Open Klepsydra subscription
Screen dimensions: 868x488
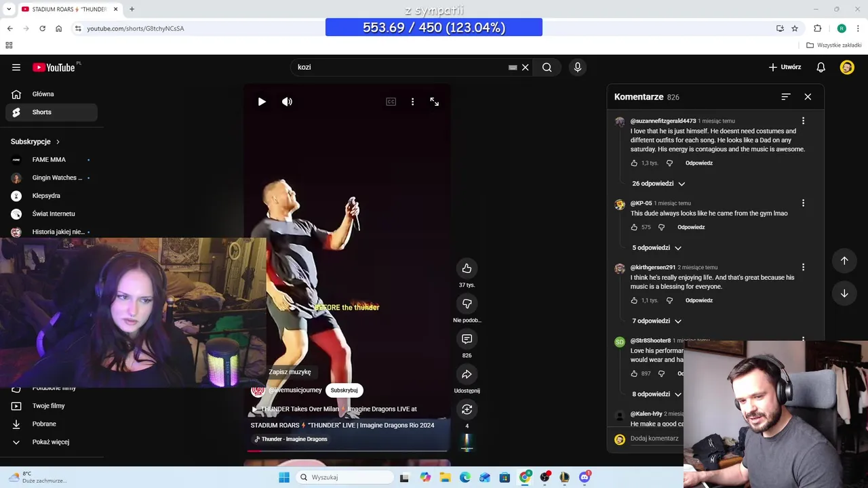click(52, 196)
